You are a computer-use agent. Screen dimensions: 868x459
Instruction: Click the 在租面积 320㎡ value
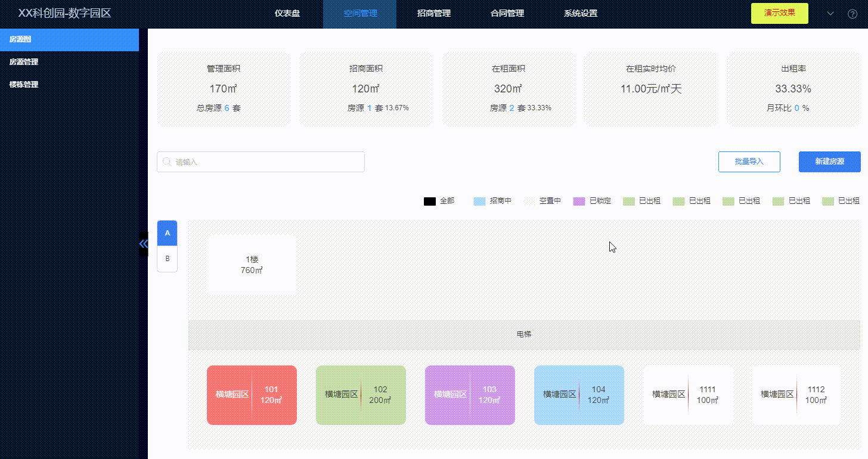[508, 89]
